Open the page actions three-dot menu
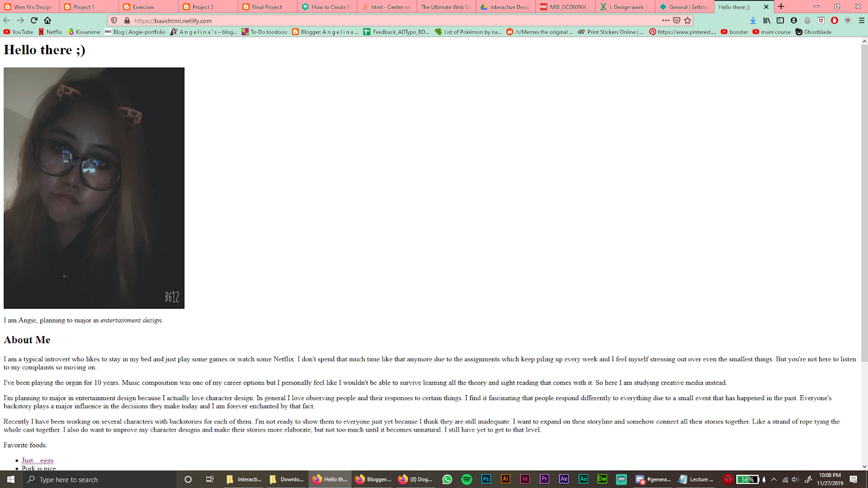The width and height of the screenshot is (868, 488). 666,21
